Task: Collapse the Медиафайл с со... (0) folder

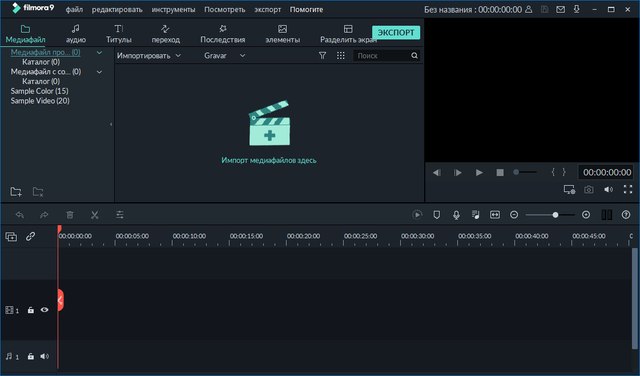Action: tap(99, 72)
